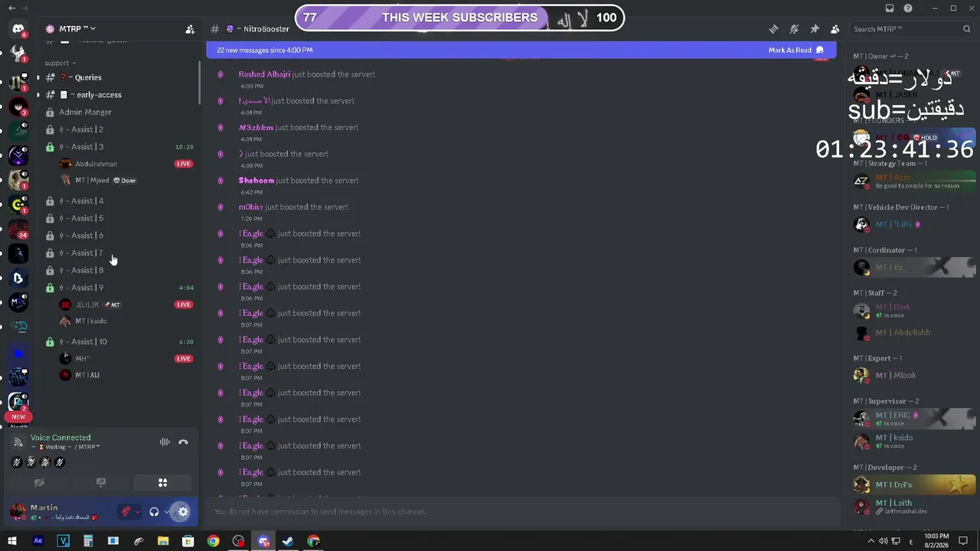Open the early-access channel
980x551 pixels.
pos(119,95)
